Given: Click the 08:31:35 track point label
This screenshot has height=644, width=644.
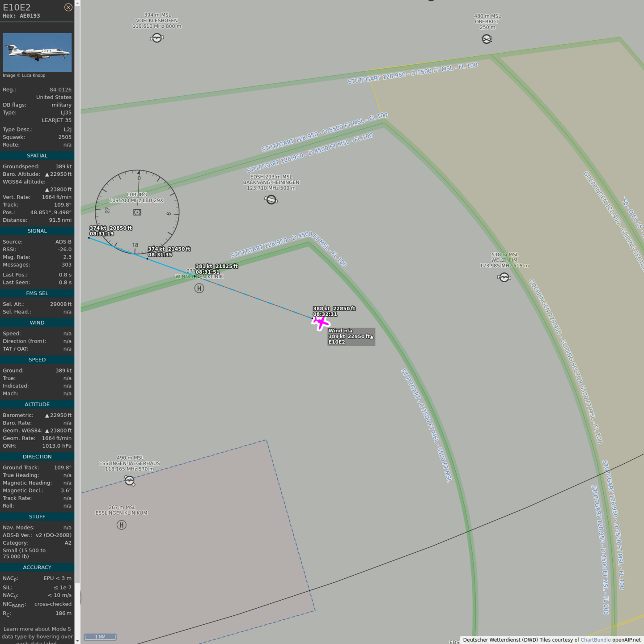Looking at the screenshot, I should pyautogui.click(x=160, y=255).
